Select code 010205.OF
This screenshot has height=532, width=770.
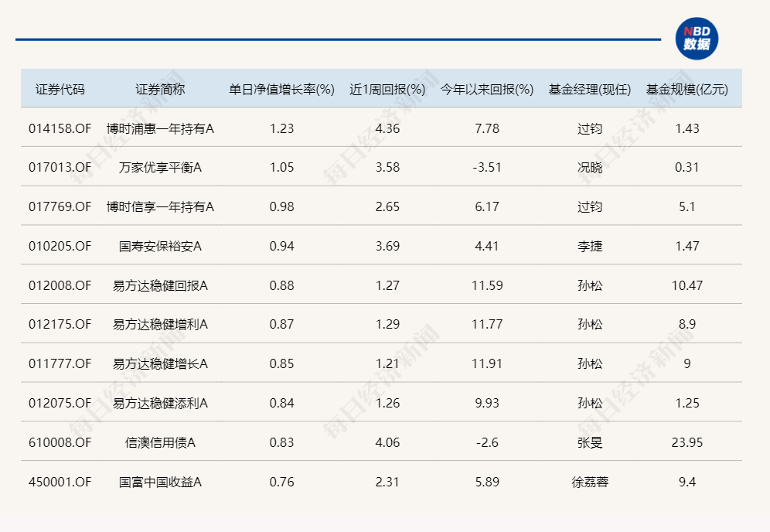pos(60,246)
